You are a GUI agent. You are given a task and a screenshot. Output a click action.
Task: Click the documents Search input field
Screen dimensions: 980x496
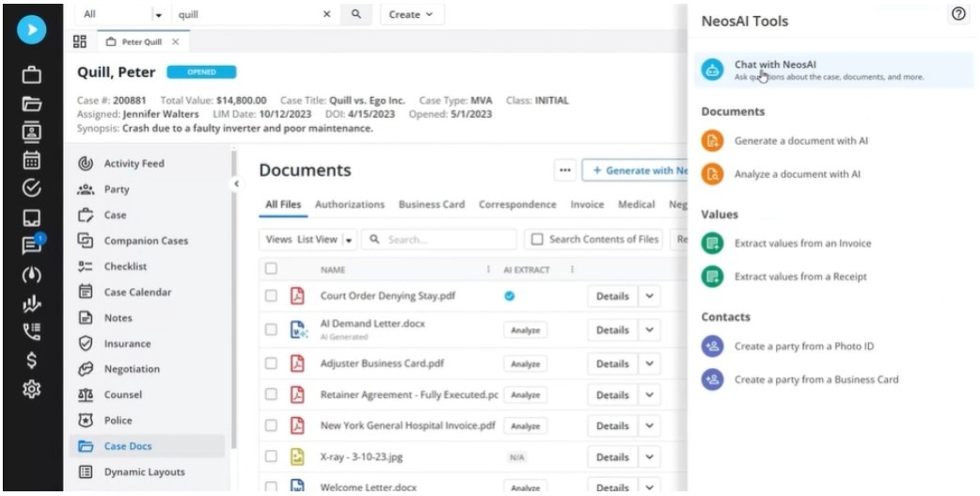(439, 240)
